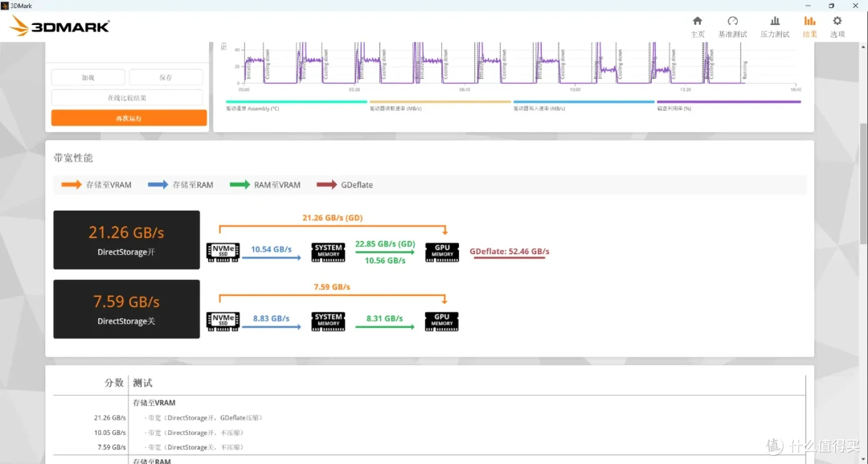Click the 3DMark logo in header
Viewport: 868px width, 464px height.
[x=59, y=26]
